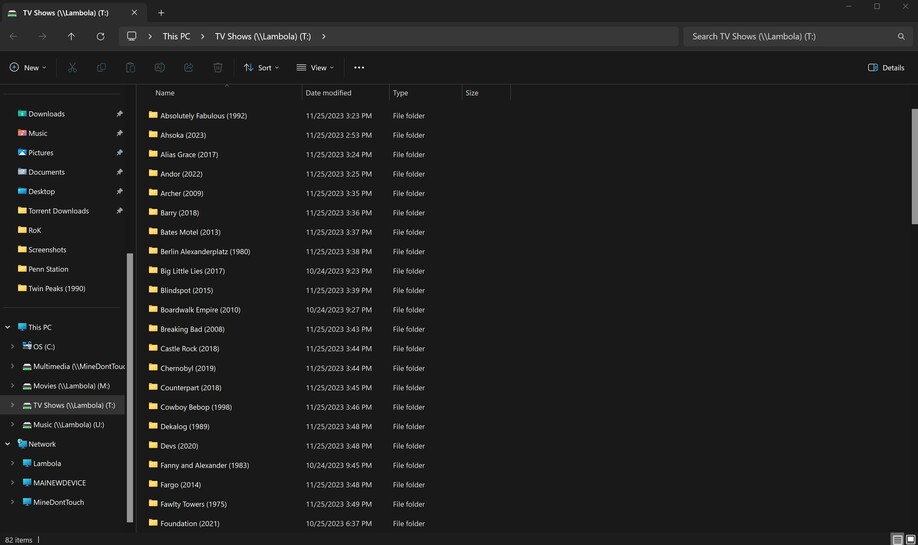Viewport: 918px width, 545px height.
Task: Click the Share icon in toolbar
Action: tap(188, 67)
